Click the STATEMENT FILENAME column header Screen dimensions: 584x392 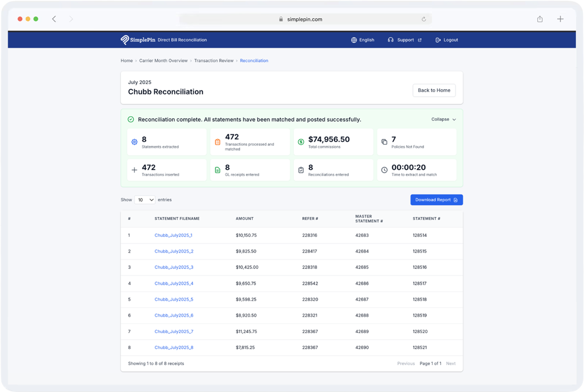pyautogui.click(x=177, y=219)
